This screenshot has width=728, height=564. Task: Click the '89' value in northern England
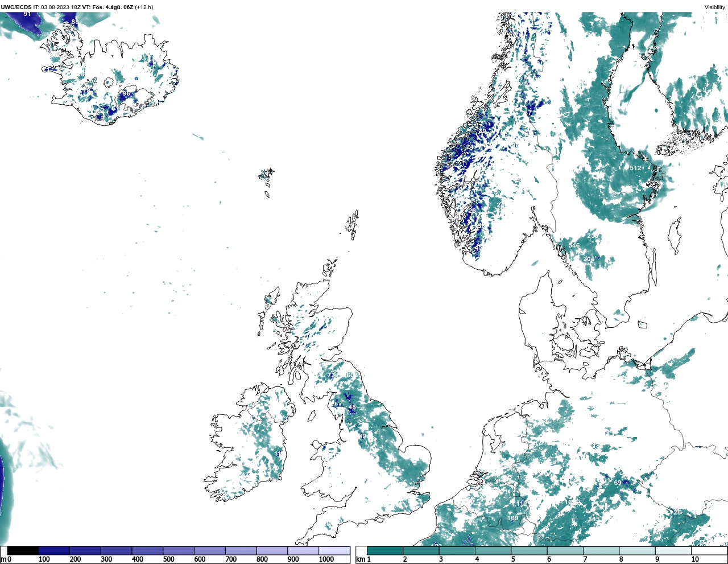point(362,437)
